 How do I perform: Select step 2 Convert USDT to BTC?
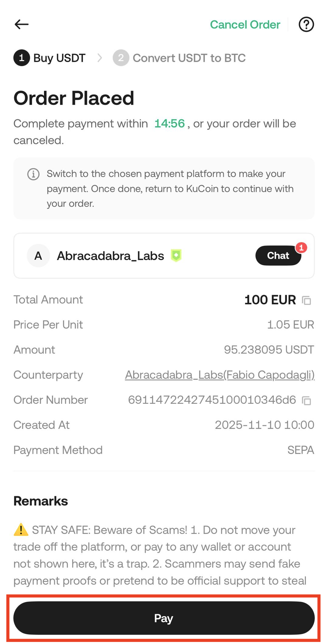pyautogui.click(x=179, y=58)
